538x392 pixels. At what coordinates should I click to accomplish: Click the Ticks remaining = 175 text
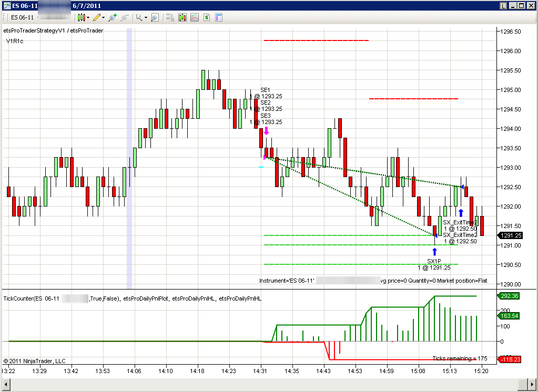[x=460, y=358]
